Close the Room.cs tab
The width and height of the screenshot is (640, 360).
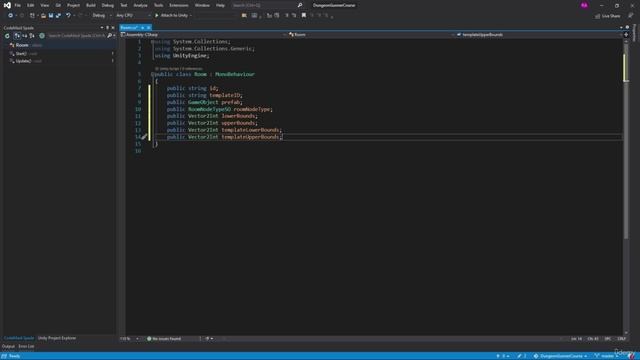point(149,28)
